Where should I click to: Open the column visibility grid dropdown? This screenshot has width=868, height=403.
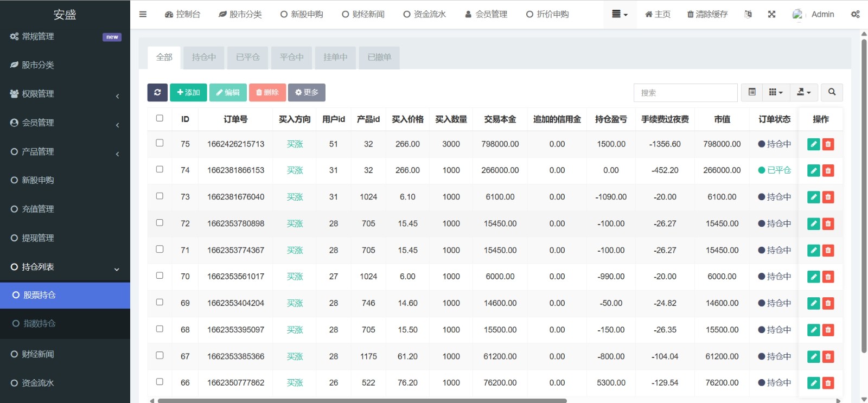[x=776, y=93]
